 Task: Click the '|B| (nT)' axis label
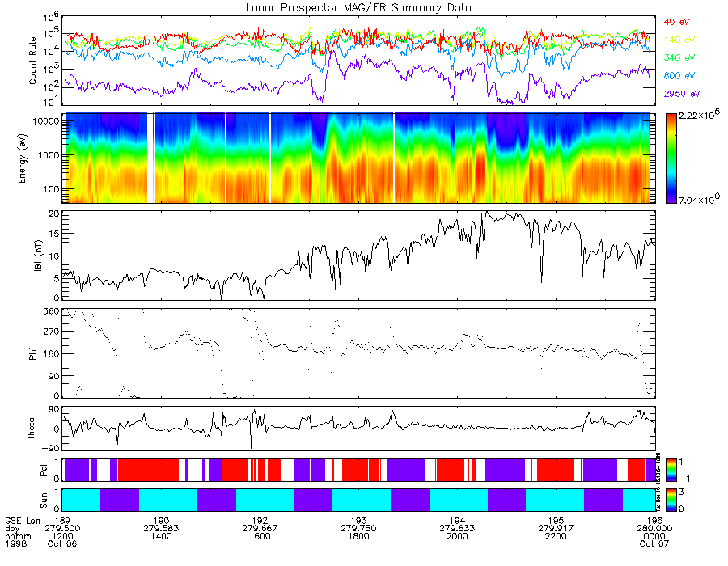tap(38, 256)
